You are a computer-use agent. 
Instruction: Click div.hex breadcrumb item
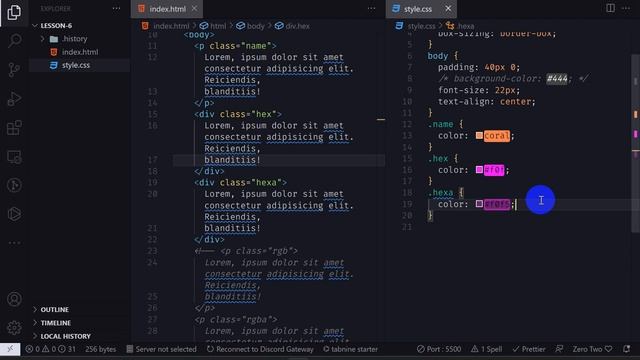click(293, 26)
